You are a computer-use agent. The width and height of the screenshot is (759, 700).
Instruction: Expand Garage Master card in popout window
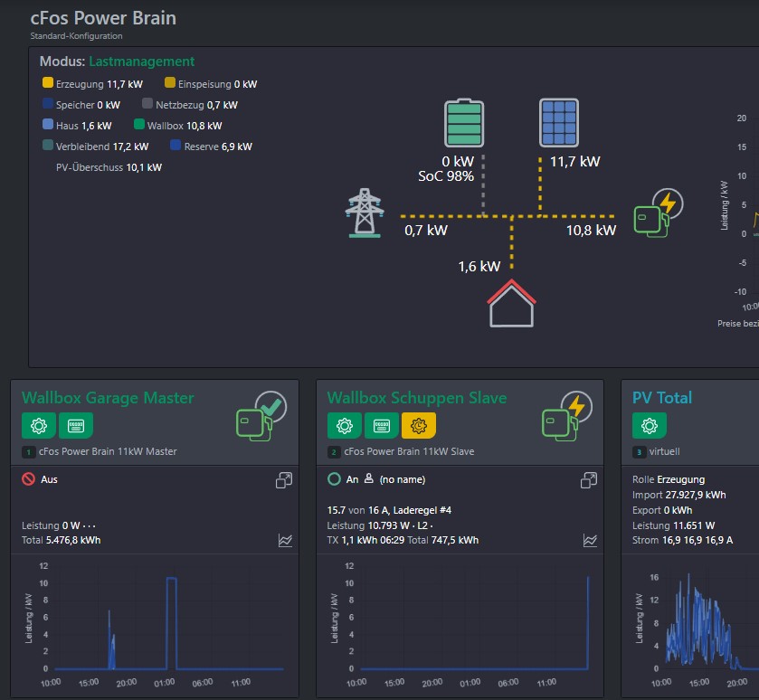click(284, 480)
